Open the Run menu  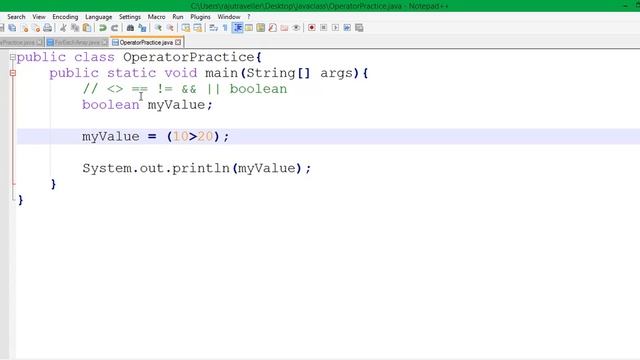(x=178, y=17)
